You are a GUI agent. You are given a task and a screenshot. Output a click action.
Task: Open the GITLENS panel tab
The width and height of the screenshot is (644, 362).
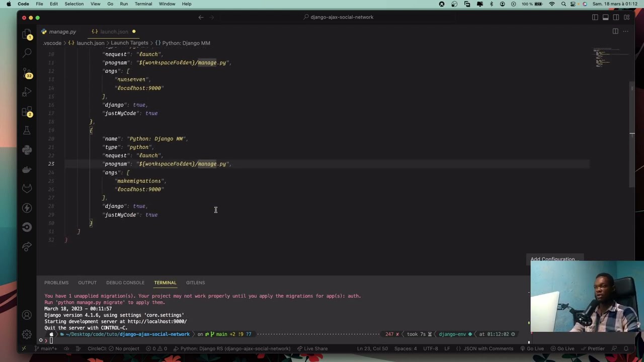pos(195,283)
